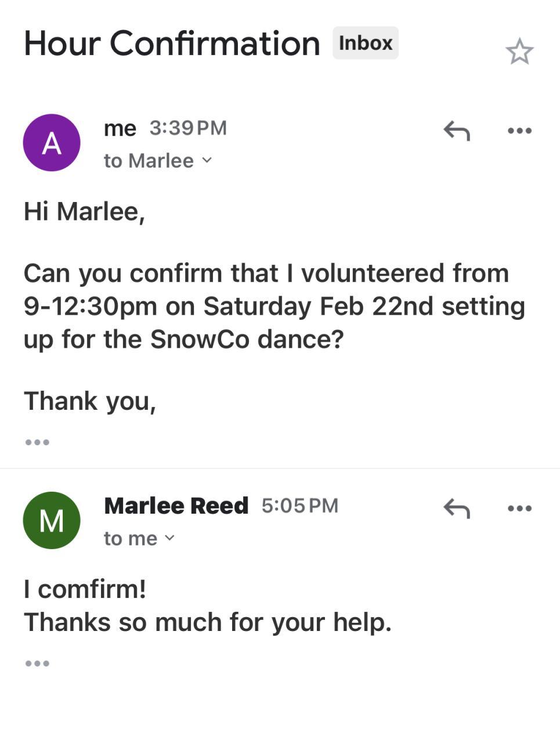Open more options for Marlee's message
560x743 pixels.
coord(519,508)
